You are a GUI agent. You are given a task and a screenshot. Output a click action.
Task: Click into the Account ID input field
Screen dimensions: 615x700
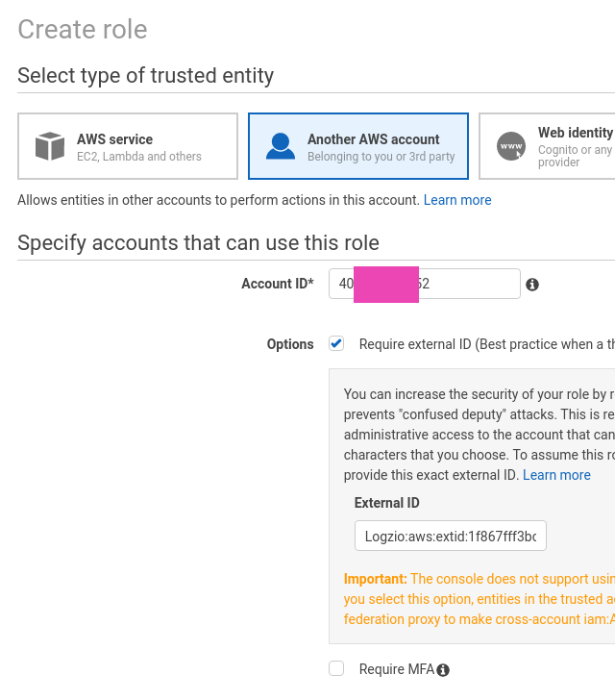point(425,284)
